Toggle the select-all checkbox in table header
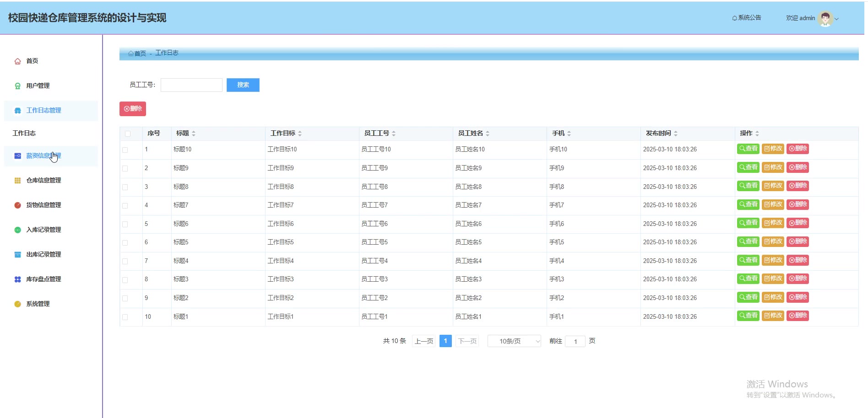868x418 pixels. tap(128, 134)
